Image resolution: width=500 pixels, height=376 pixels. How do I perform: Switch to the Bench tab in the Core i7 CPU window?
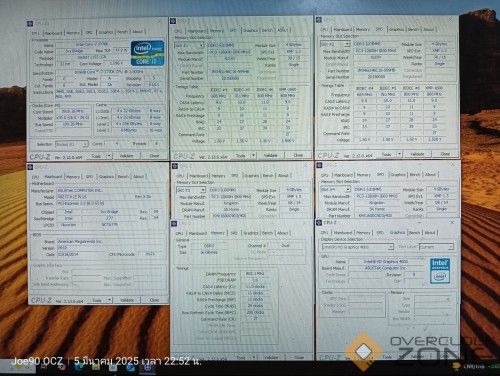tap(122, 32)
